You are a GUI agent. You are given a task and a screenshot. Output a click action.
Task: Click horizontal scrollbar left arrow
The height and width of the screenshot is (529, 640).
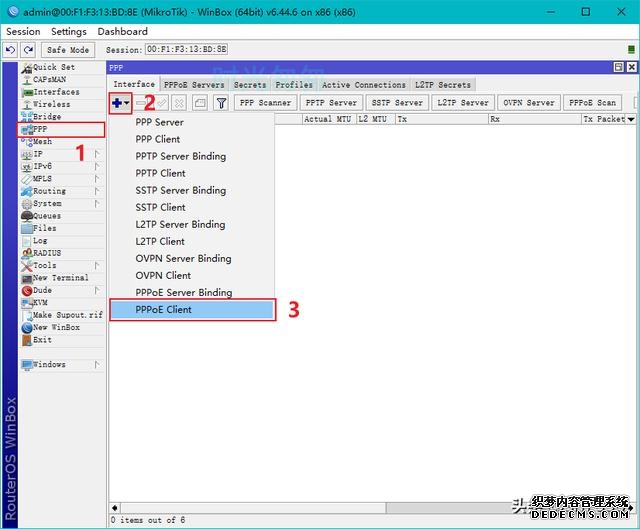coord(115,508)
